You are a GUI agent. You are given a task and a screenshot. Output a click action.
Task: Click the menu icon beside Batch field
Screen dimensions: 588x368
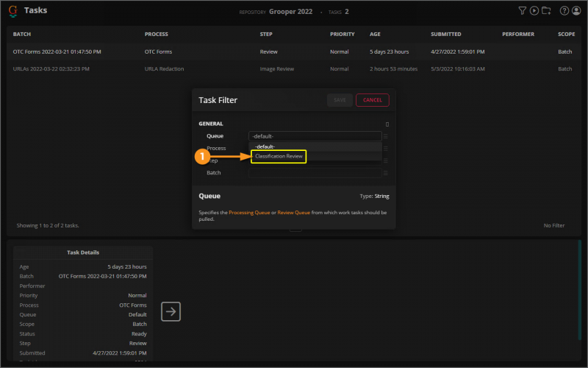[386, 173]
